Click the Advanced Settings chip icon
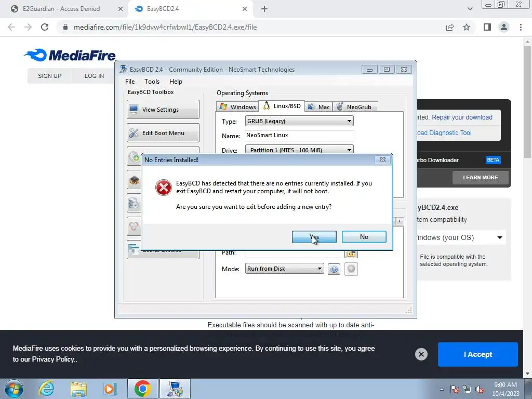This screenshot has width=532, height=399. point(134,180)
